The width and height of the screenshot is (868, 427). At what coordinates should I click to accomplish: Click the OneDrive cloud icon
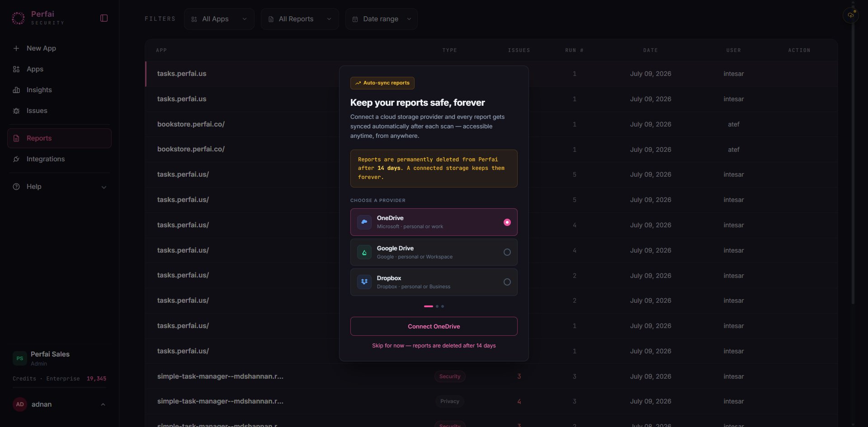pyautogui.click(x=364, y=222)
